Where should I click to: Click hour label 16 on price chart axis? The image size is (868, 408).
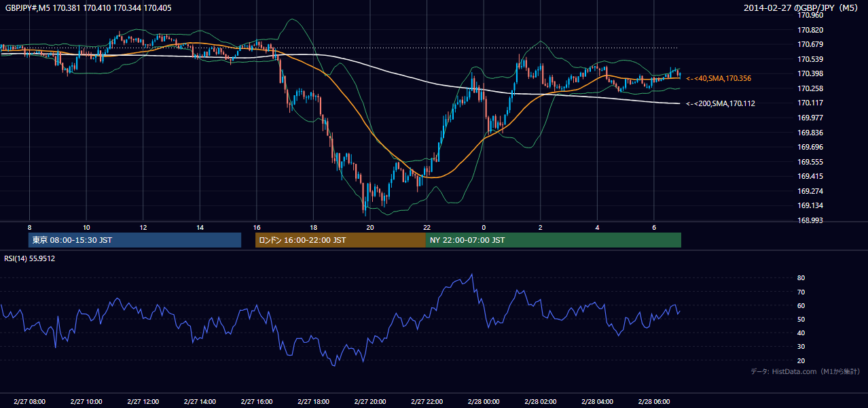tap(256, 227)
